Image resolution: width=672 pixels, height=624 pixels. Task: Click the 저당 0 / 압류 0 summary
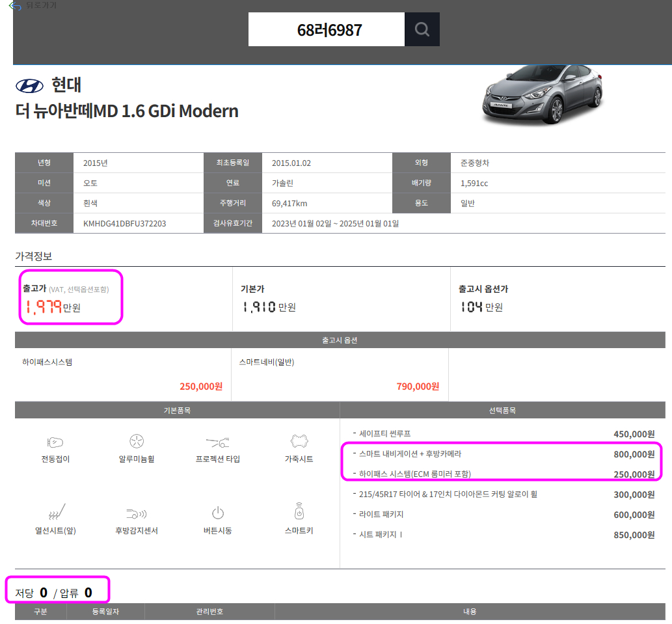pyautogui.click(x=53, y=593)
